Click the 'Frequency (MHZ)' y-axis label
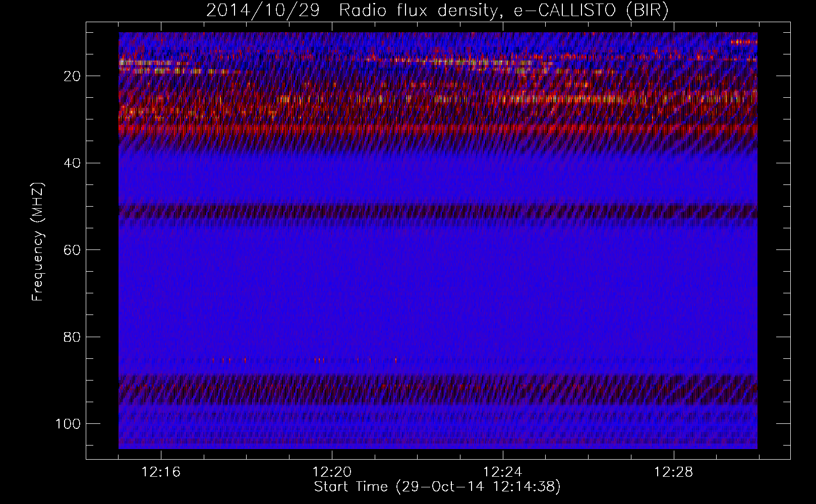816x504 pixels. (38, 242)
